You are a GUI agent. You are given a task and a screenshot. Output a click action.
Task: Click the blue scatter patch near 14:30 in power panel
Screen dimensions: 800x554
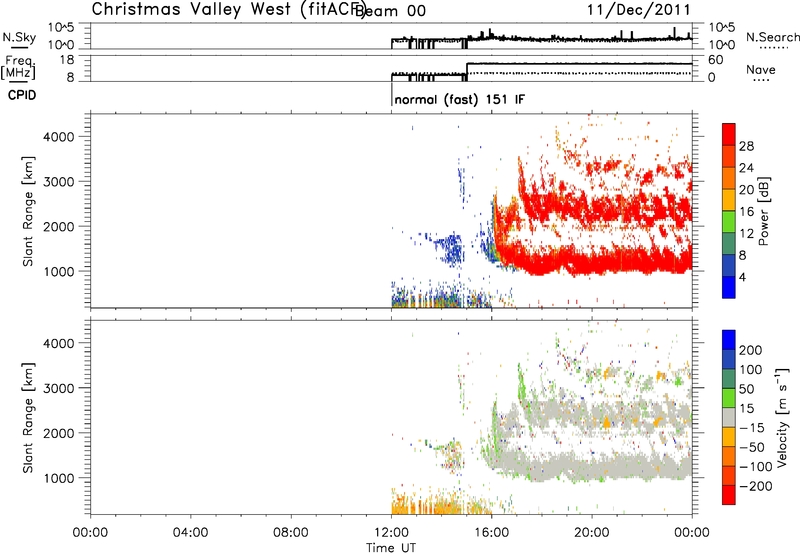451,248
